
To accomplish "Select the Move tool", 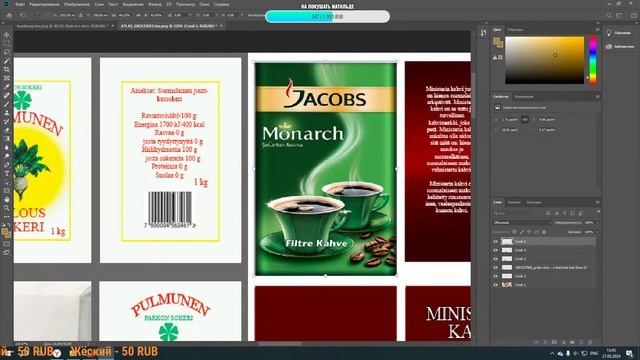I will point(7,35).
